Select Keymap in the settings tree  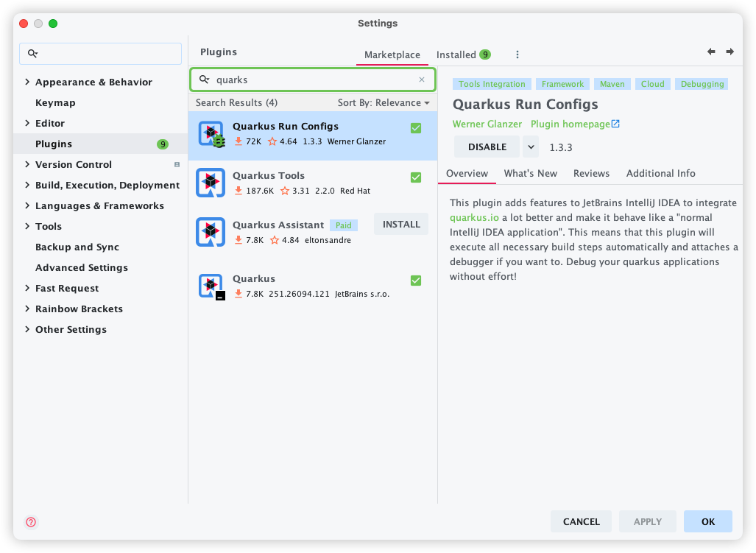click(x=55, y=102)
